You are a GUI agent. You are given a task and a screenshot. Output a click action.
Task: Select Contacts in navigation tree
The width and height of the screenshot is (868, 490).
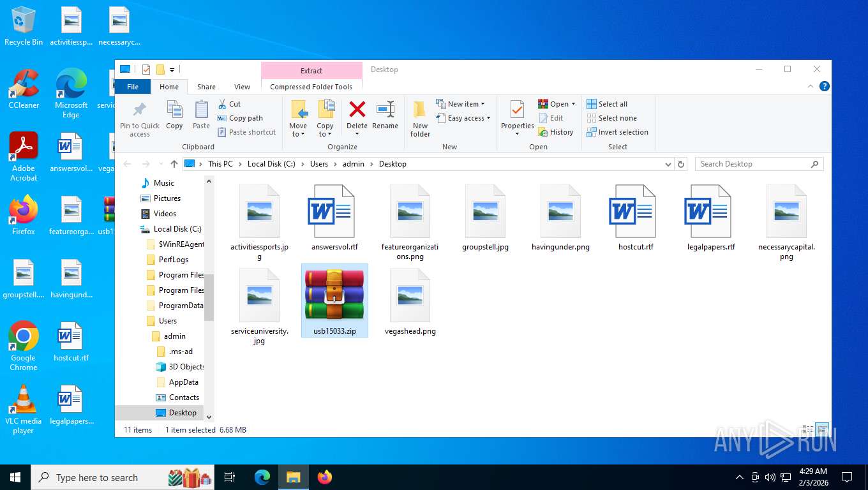(x=184, y=397)
